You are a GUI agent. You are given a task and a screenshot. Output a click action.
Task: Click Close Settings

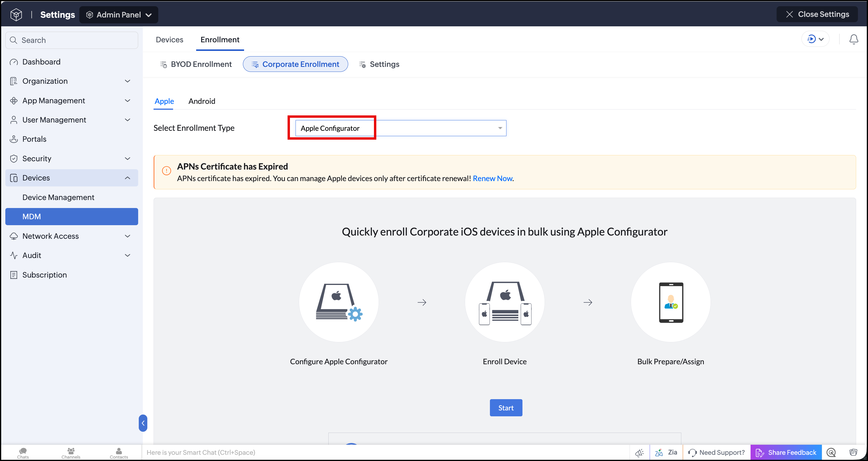pyautogui.click(x=817, y=14)
